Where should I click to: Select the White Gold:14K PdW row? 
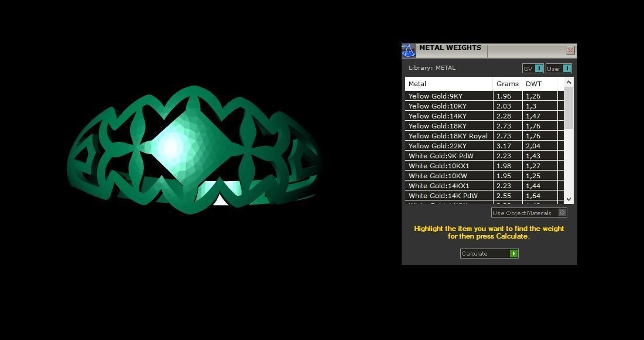[x=484, y=196]
